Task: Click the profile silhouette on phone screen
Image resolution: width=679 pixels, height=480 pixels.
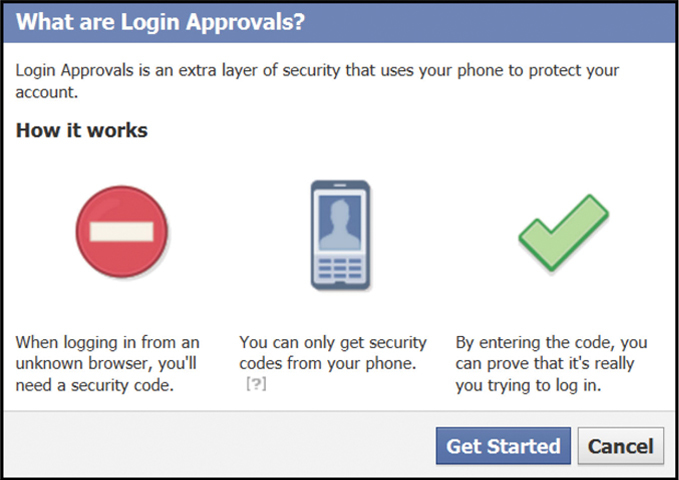Action: (x=340, y=224)
